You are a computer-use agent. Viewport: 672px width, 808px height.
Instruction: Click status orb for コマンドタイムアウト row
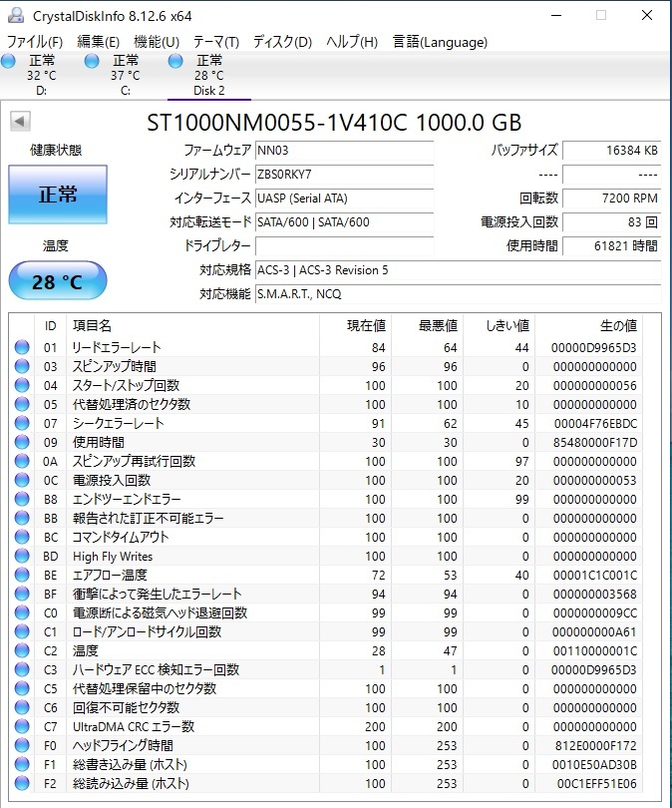22,537
